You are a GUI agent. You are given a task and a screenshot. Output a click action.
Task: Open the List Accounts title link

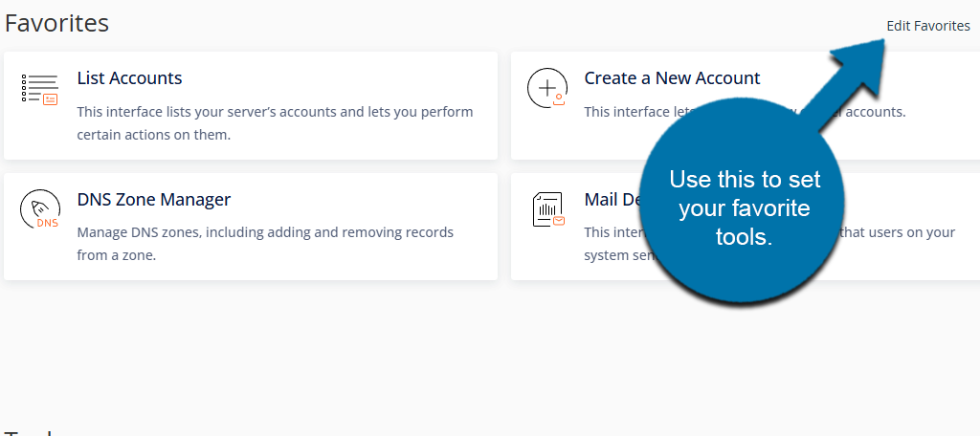[129, 78]
